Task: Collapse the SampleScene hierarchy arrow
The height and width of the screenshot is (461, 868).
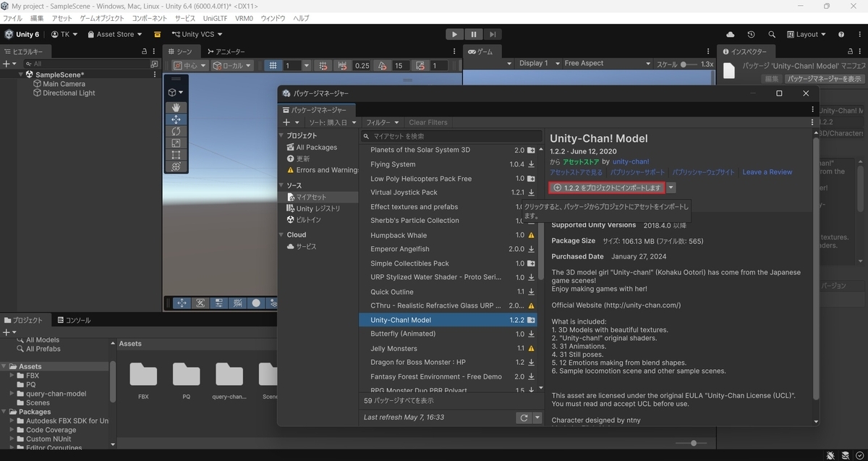Action: (20, 75)
